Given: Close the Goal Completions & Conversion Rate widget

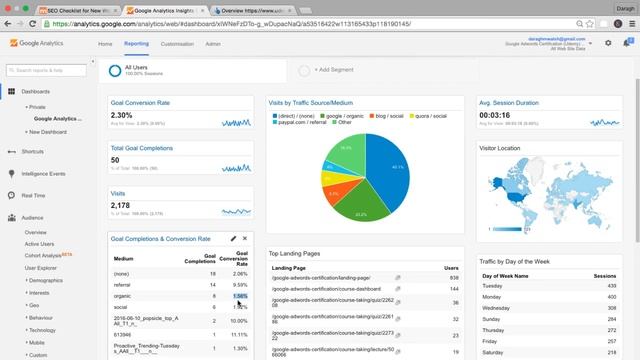Looking at the screenshot, I should coord(245,238).
